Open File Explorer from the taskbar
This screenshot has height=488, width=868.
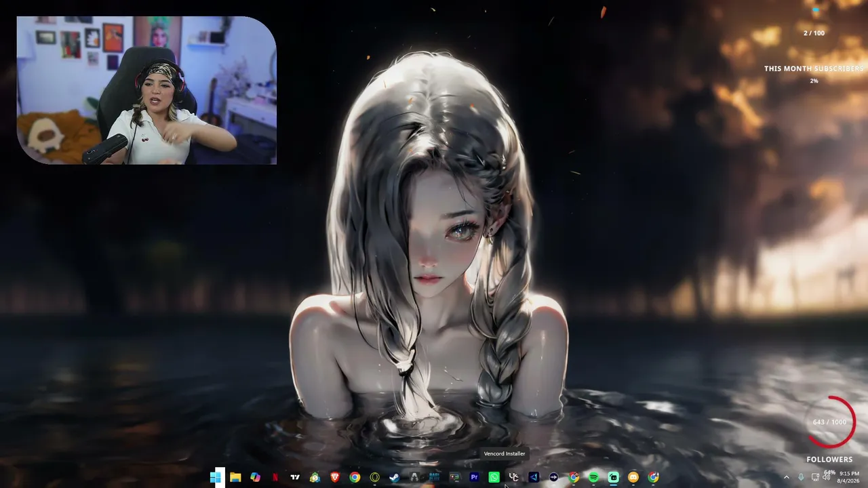pos(235,477)
